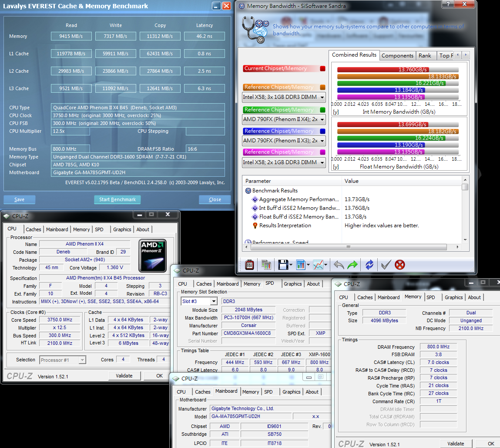Click the L1 Cache Latency 0.8 ns field
This screenshot has width=500, height=448.
[x=205, y=54]
